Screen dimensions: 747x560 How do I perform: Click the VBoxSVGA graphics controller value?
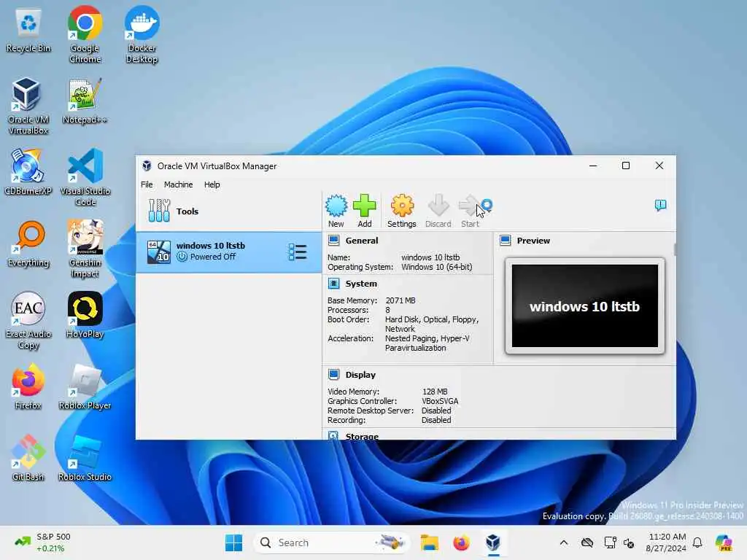click(440, 401)
